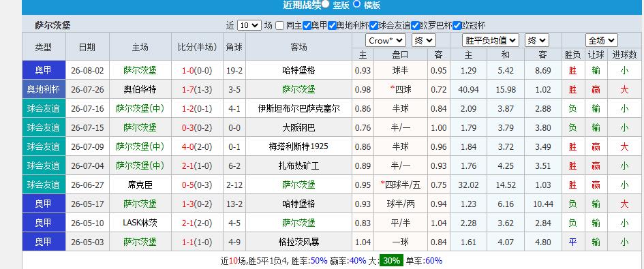Open the match count dropdown showing 10
This screenshot has height=269, width=644.
coord(249,25)
